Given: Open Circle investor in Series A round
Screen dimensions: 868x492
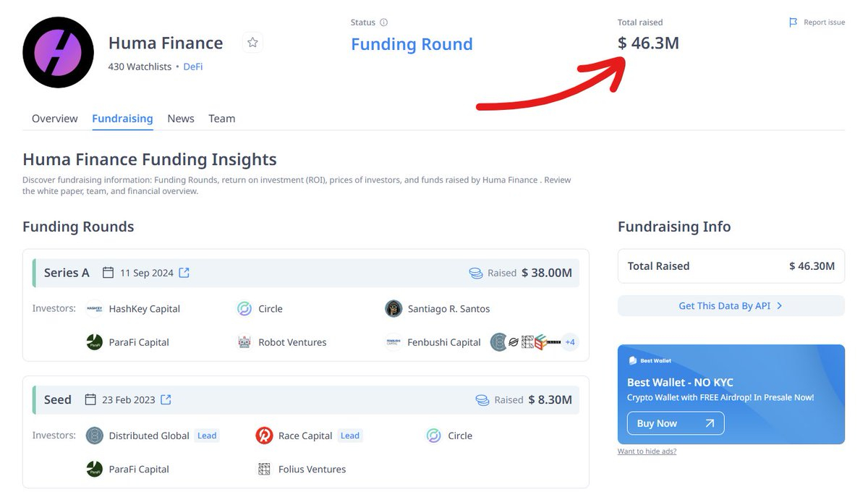Looking at the screenshot, I should point(271,309).
